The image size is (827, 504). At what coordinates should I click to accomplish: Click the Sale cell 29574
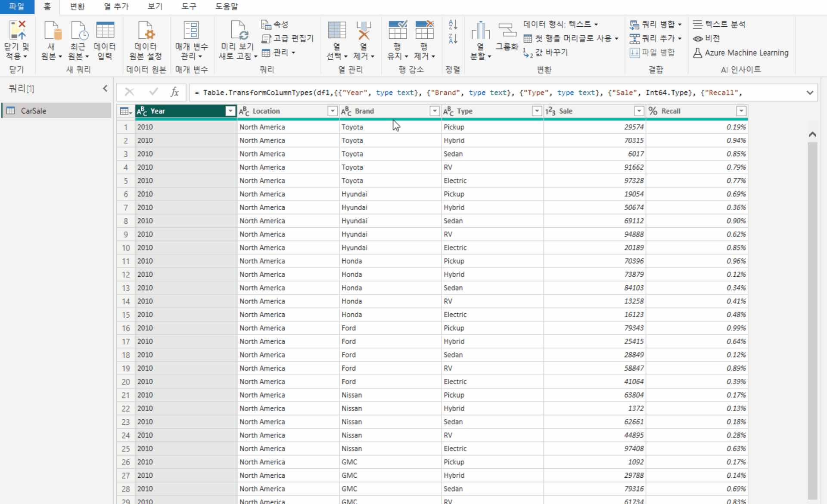594,127
